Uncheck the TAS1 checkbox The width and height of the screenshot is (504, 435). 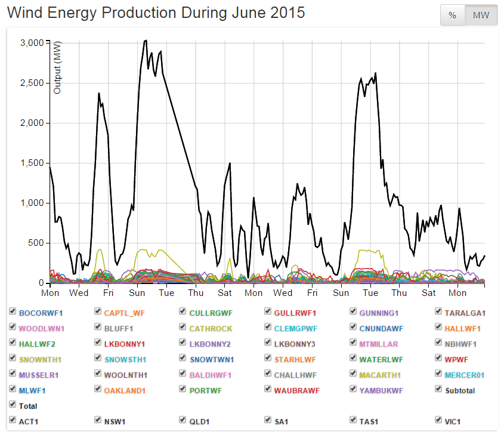[353, 419]
